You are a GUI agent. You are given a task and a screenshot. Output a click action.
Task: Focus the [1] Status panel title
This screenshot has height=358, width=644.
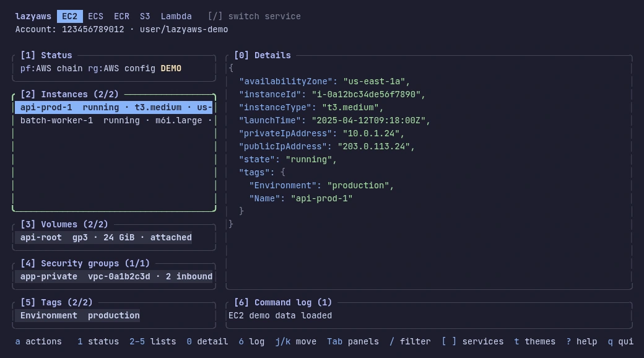46,56
